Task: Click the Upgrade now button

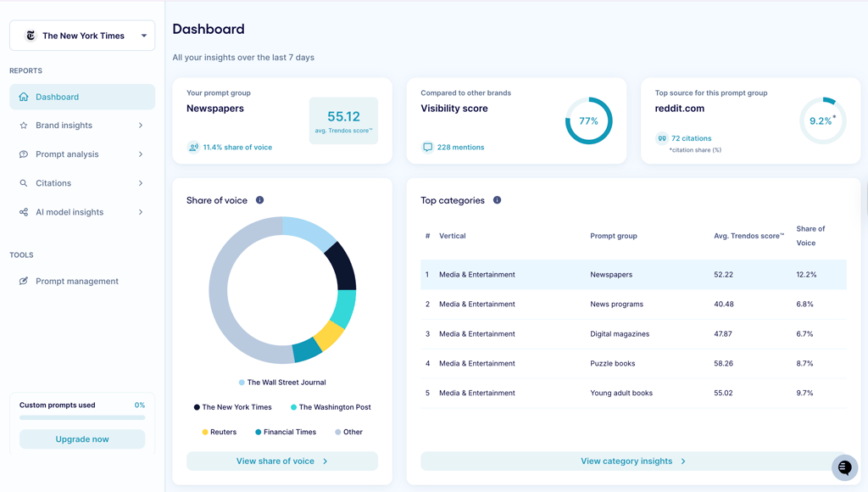Action: (82, 439)
